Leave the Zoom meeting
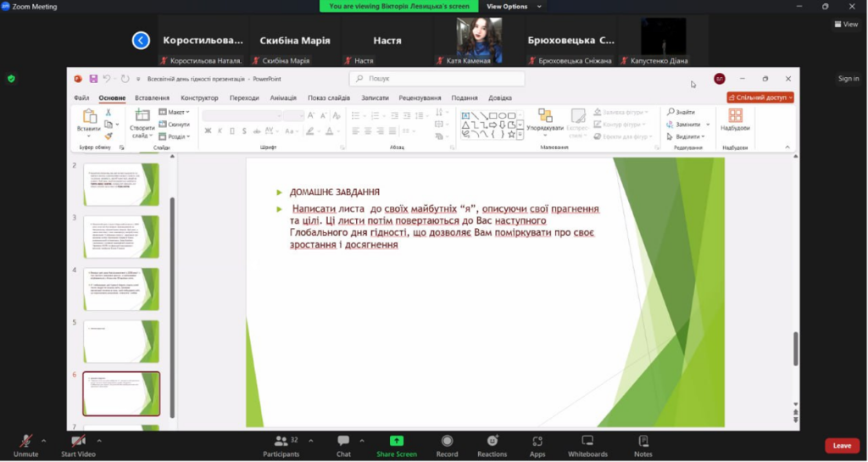The width and height of the screenshot is (868, 462). click(x=841, y=445)
